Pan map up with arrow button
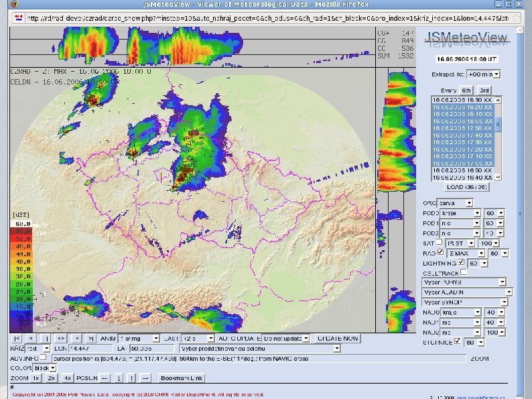The width and height of the screenshot is (532, 399). [131, 378]
